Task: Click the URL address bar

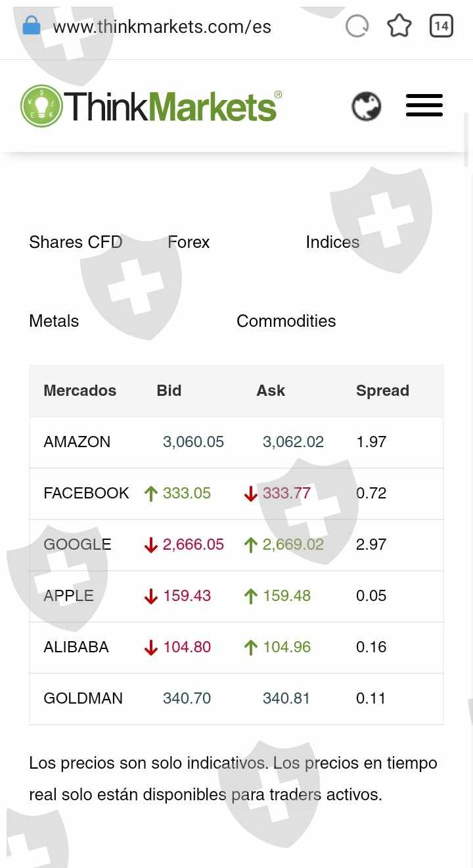Action: coord(162,27)
